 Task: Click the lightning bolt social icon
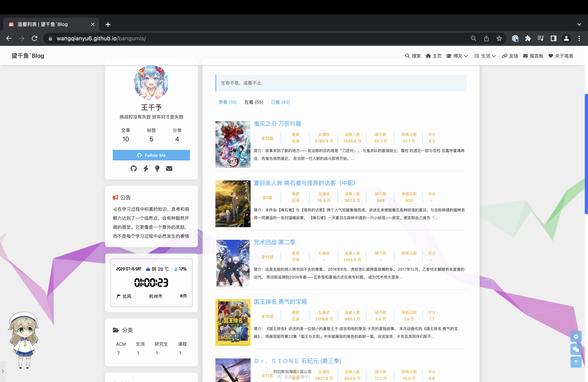tap(146, 168)
